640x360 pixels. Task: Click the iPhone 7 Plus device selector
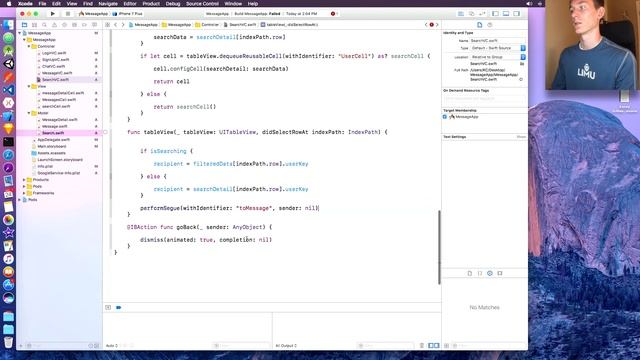tap(127, 14)
